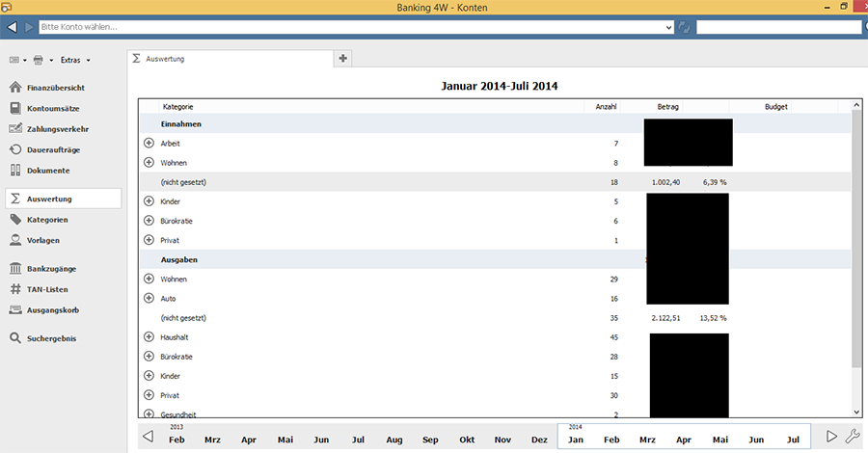Open the Extras dropdown menu
This screenshot has height=453, width=868.
[x=75, y=60]
